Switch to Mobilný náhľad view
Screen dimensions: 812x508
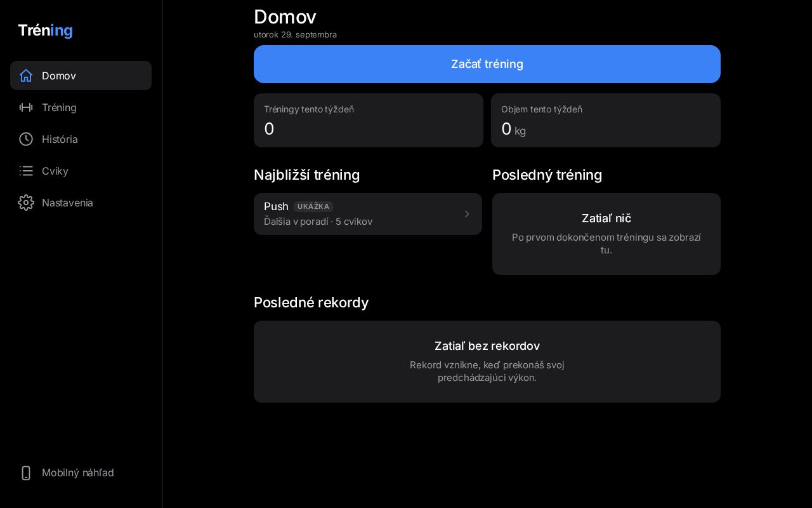[x=81, y=473]
